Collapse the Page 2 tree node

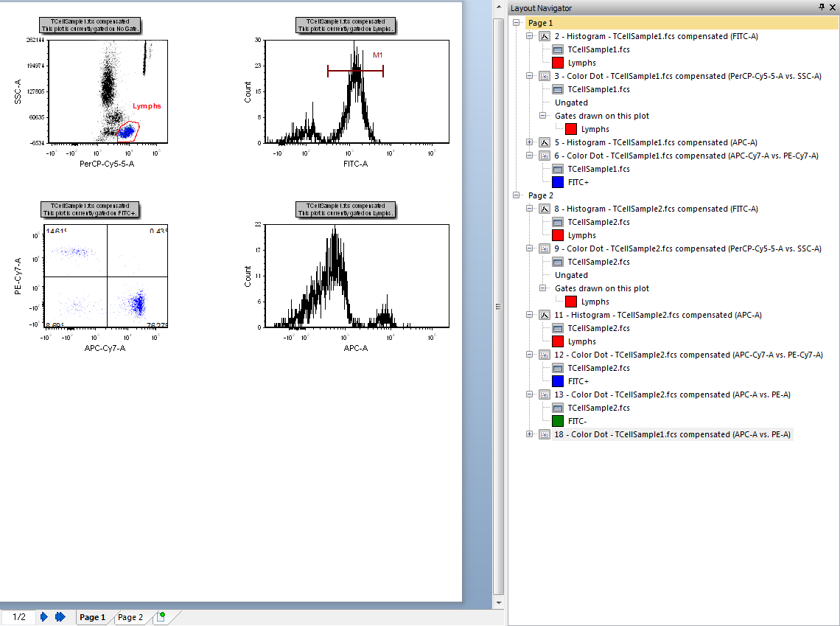(x=517, y=195)
